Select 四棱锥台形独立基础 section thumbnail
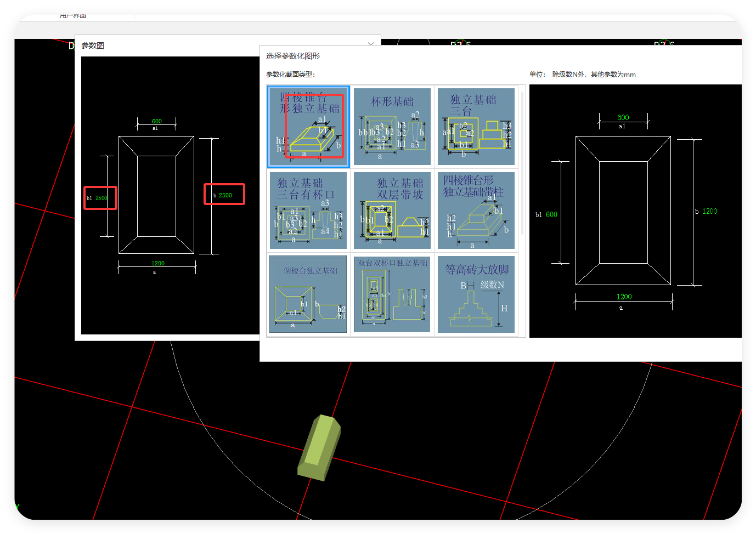 tap(308, 127)
